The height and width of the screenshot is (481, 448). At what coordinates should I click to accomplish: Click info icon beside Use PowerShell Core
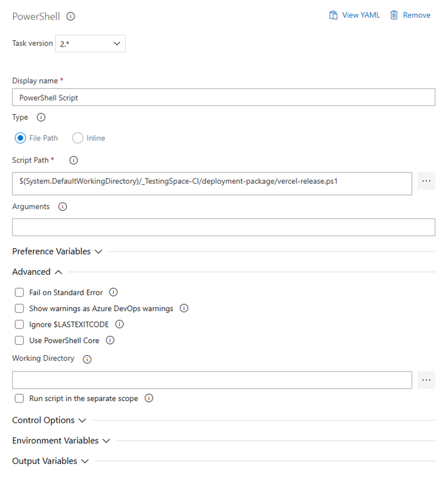[110, 340]
